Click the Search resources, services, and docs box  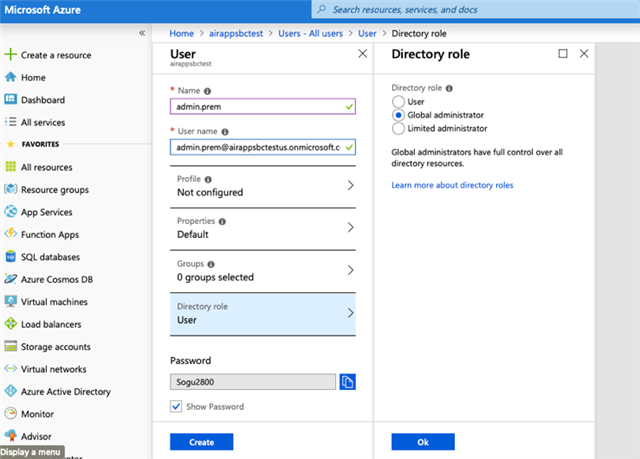coord(476,9)
